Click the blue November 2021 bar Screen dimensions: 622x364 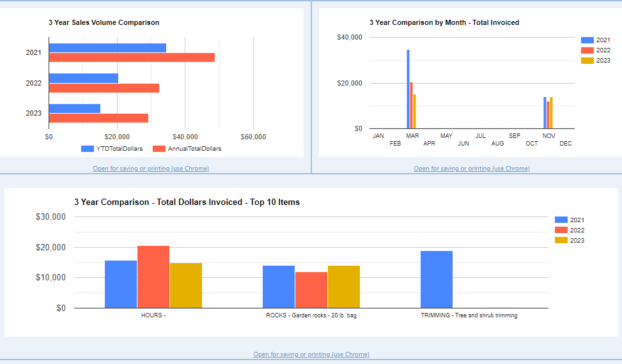[x=545, y=113]
